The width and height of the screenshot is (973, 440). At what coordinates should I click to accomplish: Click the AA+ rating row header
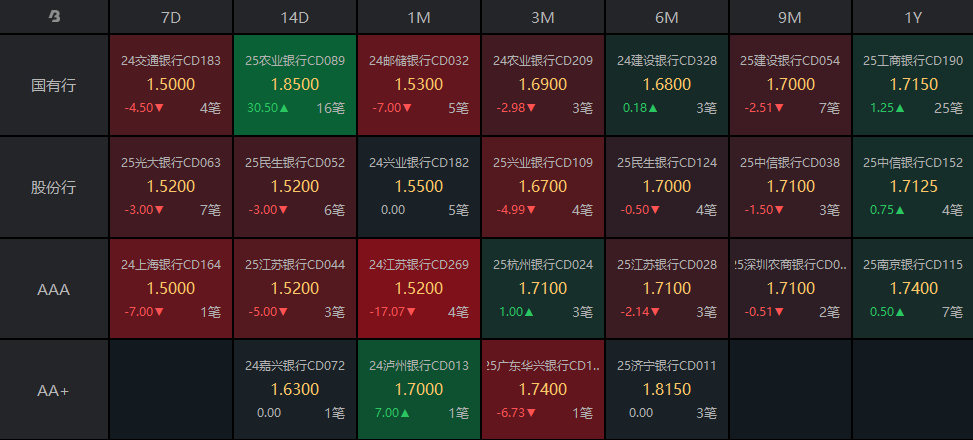point(54,390)
